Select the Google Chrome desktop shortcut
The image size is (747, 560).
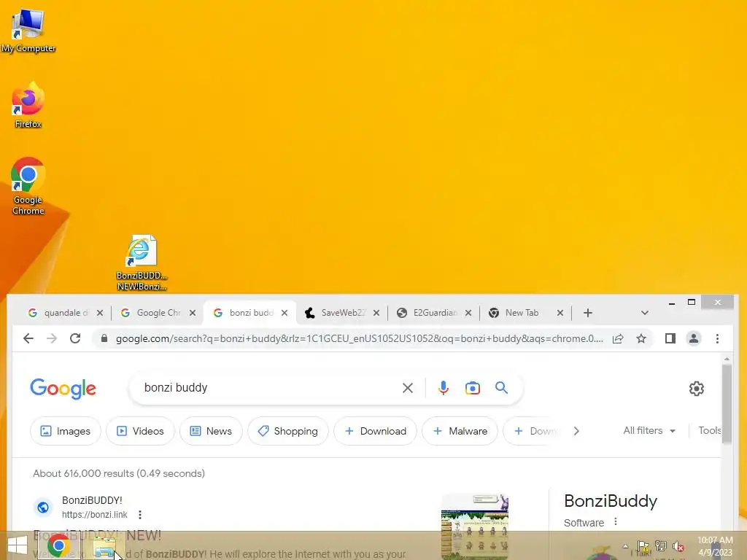click(28, 186)
